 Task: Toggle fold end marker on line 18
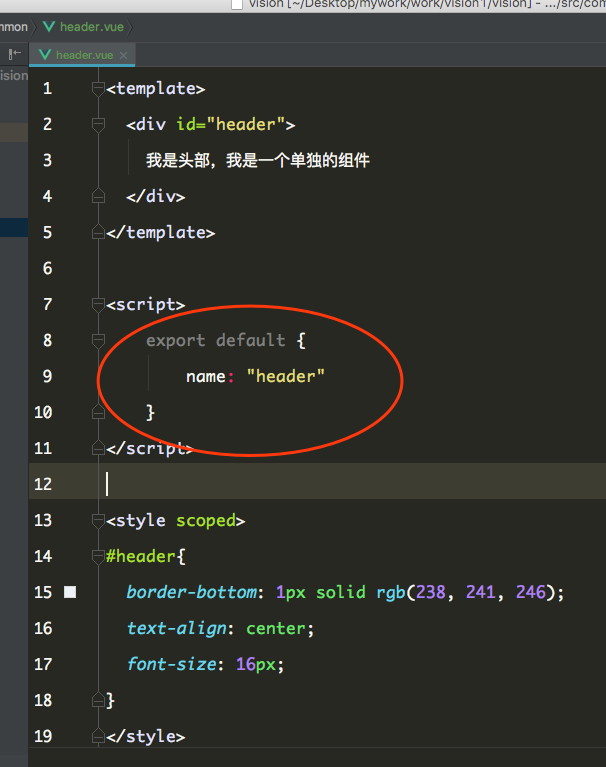tap(98, 700)
